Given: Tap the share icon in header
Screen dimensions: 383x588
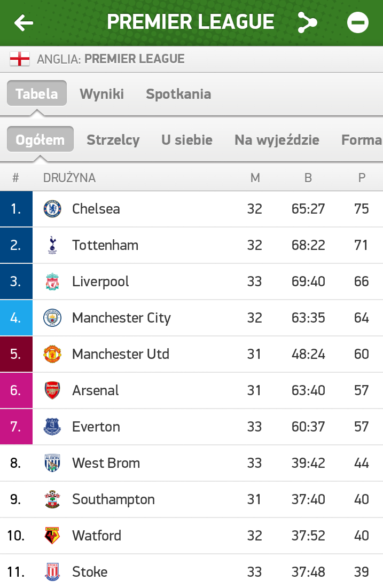Looking at the screenshot, I should point(307,22).
